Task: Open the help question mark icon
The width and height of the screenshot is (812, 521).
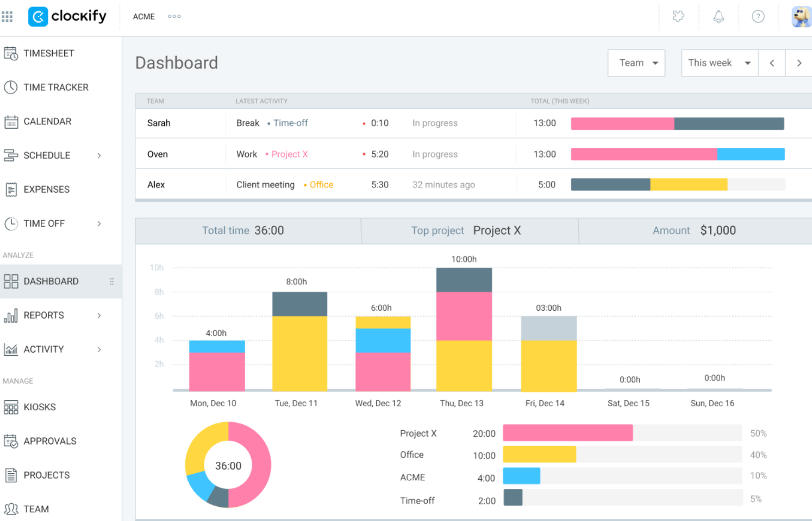Action: tap(758, 16)
